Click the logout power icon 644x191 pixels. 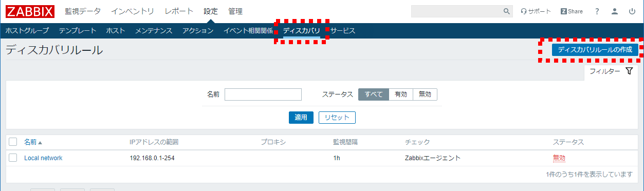click(x=632, y=11)
